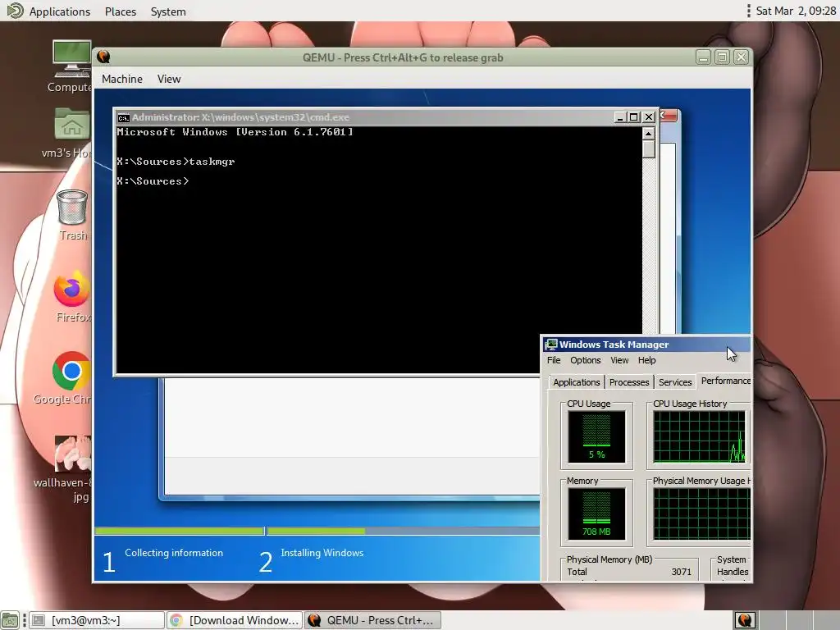Click the CPU Usage 5 % meter

pyautogui.click(x=596, y=436)
